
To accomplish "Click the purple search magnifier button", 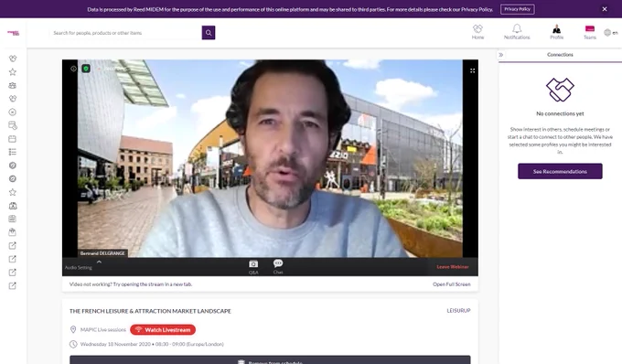I will pyautogui.click(x=209, y=33).
